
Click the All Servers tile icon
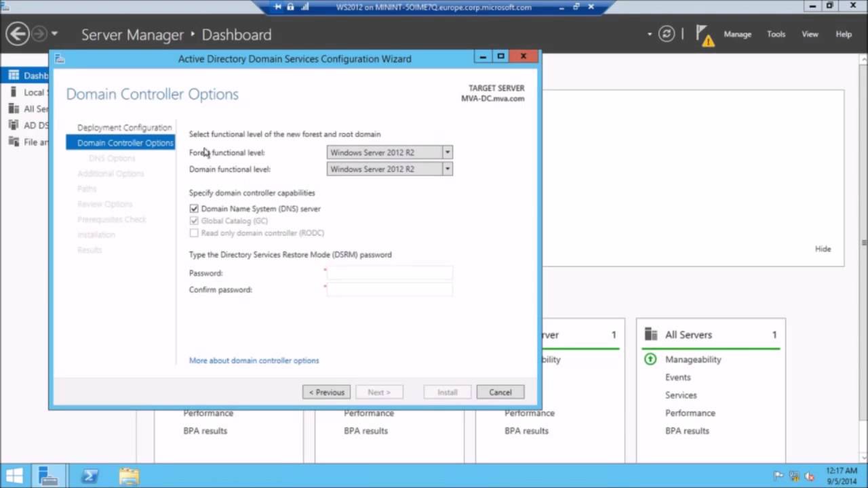(x=651, y=334)
